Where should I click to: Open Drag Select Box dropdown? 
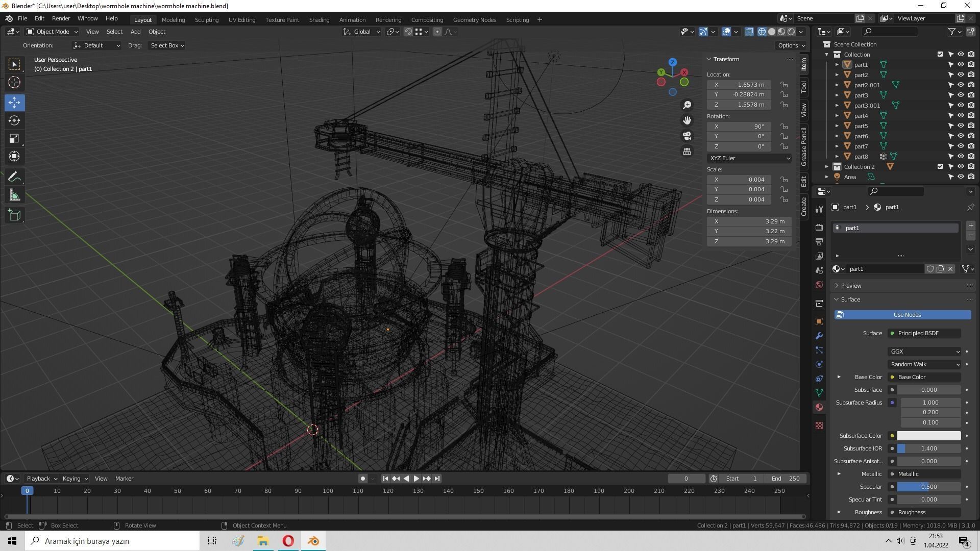pos(167,45)
